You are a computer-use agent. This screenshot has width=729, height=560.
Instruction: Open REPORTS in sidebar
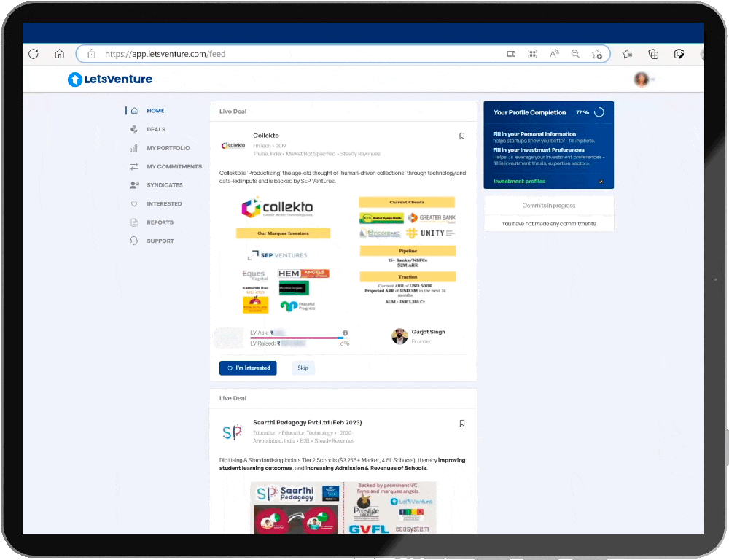pyautogui.click(x=160, y=222)
